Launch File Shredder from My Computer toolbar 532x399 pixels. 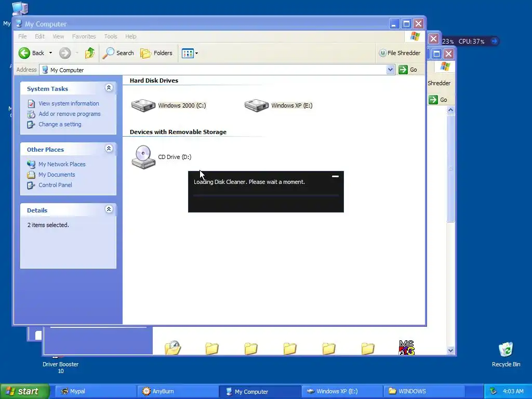400,53
